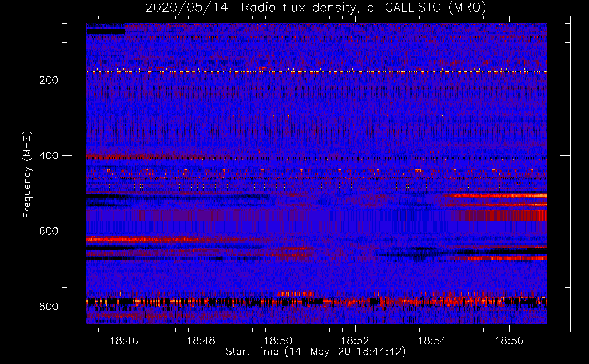Click the 18:50 time tick label
The height and width of the screenshot is (364, 589).
point(278,341)
